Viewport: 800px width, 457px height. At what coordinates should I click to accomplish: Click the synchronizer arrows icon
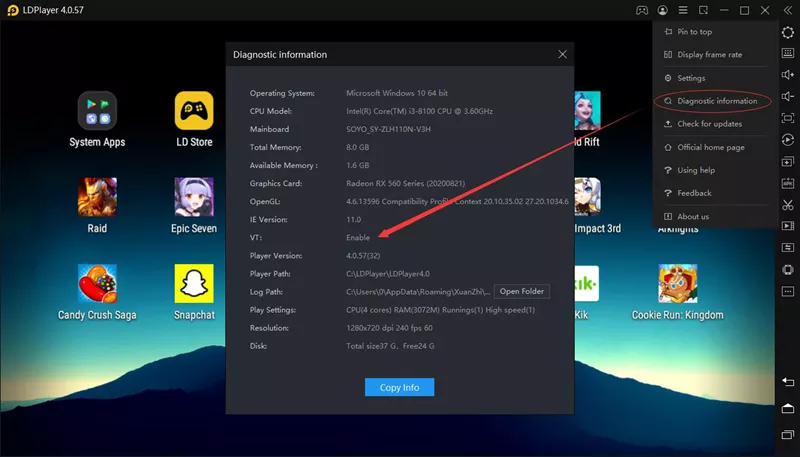[788, 247]
